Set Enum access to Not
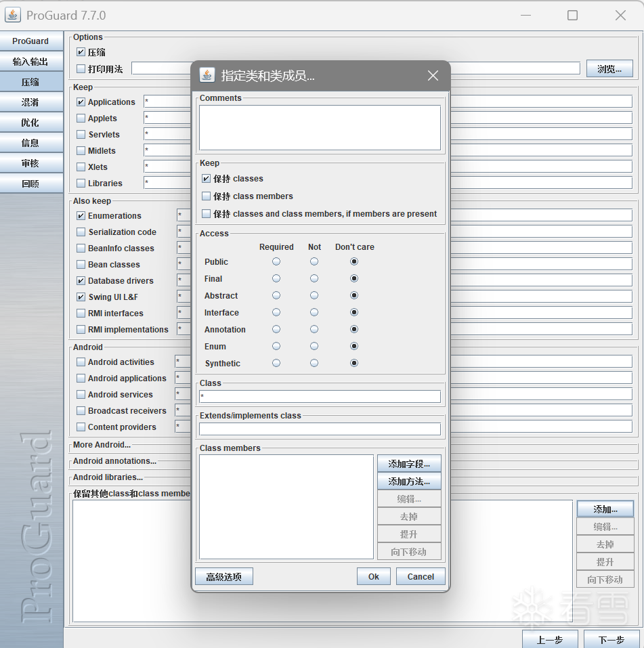 [314, 346]
